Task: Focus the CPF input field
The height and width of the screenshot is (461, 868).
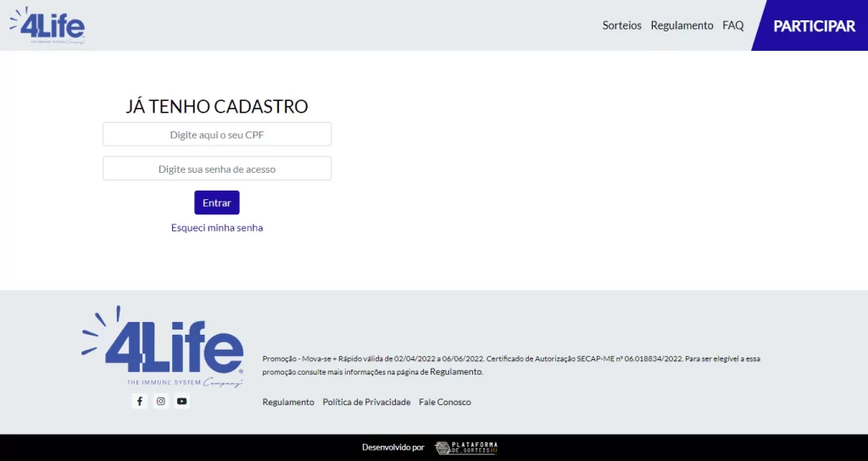Action: pos(217,135)
